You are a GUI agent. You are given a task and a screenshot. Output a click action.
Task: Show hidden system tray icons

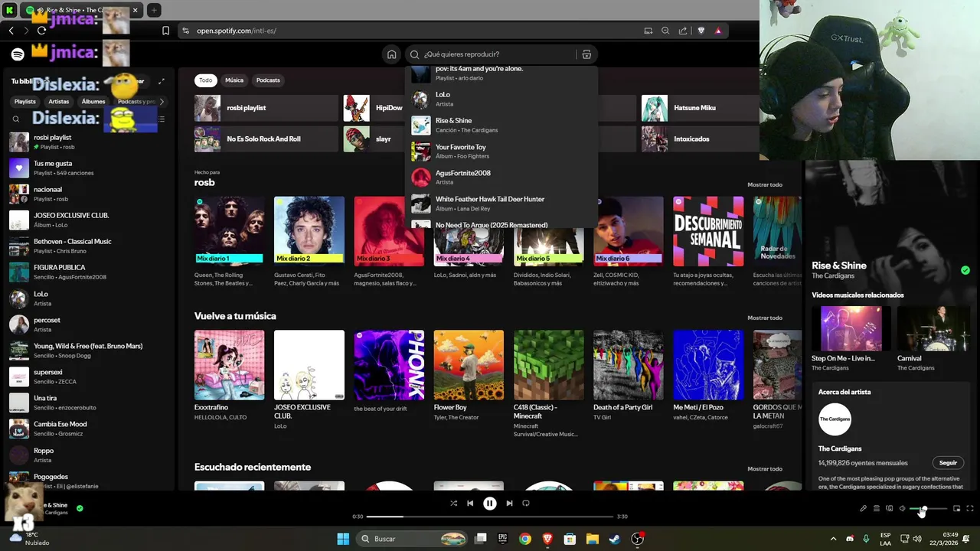tap(833, 539)
